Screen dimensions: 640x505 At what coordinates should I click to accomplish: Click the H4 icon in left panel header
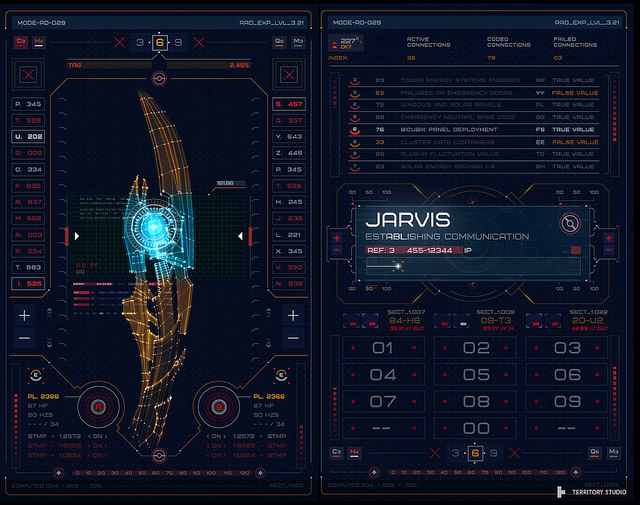point(39,42)
